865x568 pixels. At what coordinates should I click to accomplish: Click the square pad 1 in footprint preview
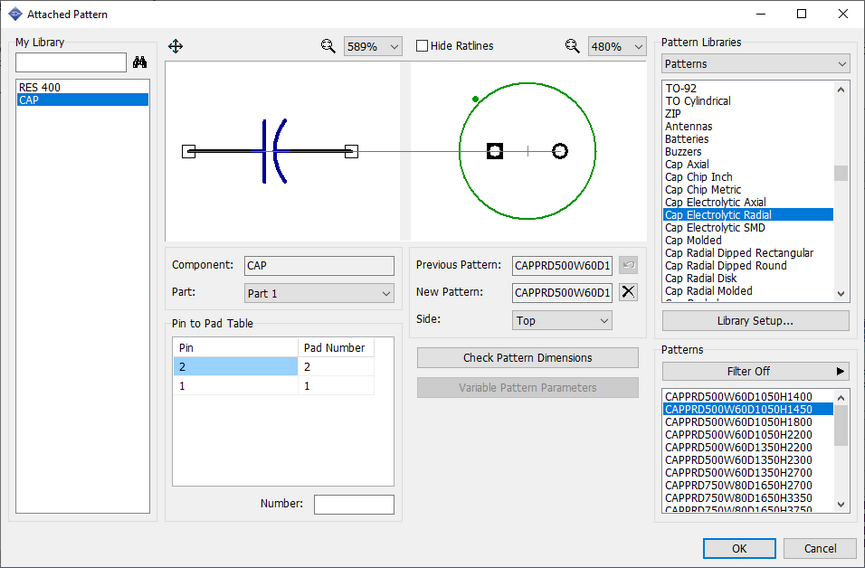tap(495, 151)
